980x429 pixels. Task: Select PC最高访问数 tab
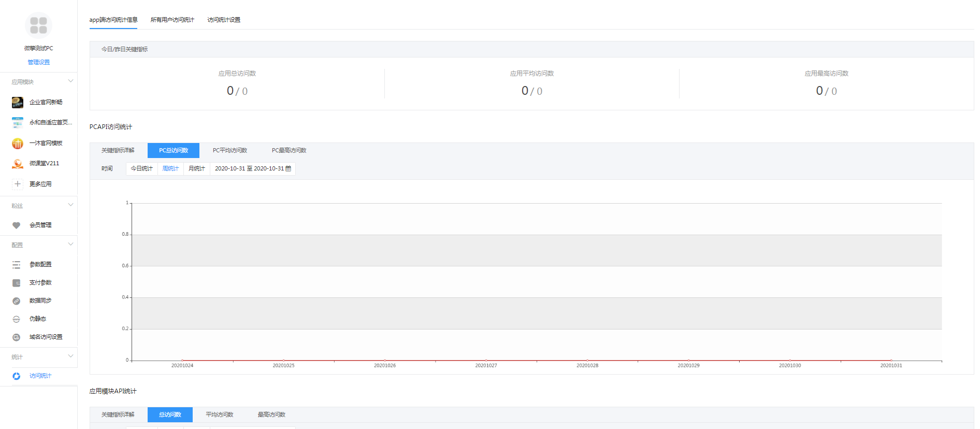(289, 150)
